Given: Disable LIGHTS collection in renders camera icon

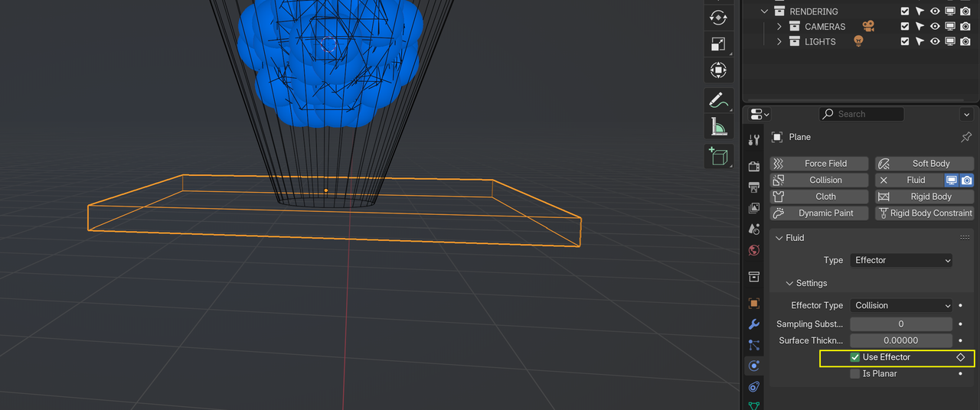Looking at the screenshot, I should [965, 42].
